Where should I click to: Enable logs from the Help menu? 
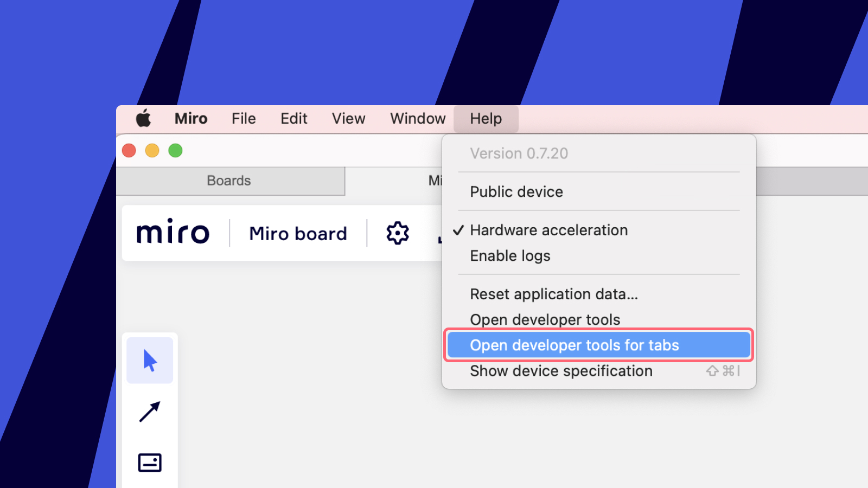[x=510, y=255]
